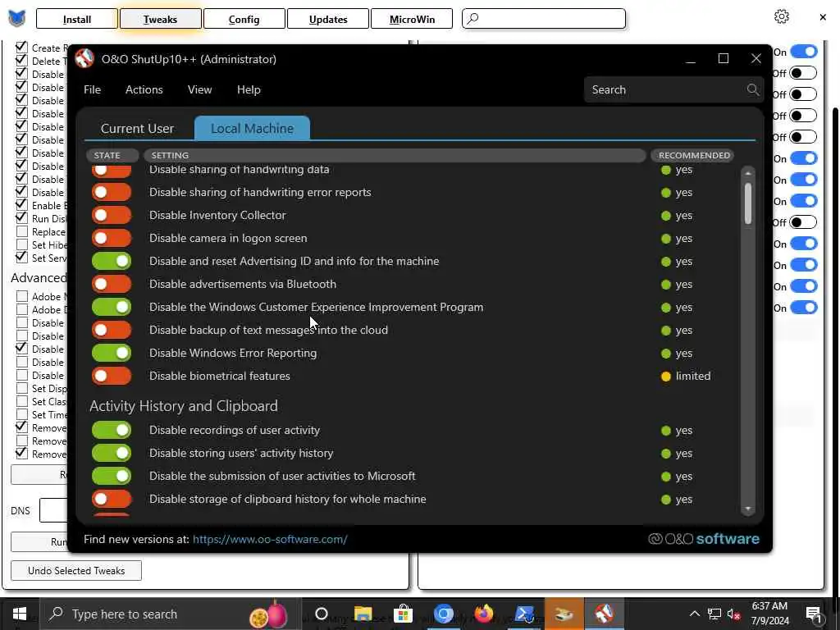Toggle Disable biometrical features

pyautogui.click(x=112, y=376)
